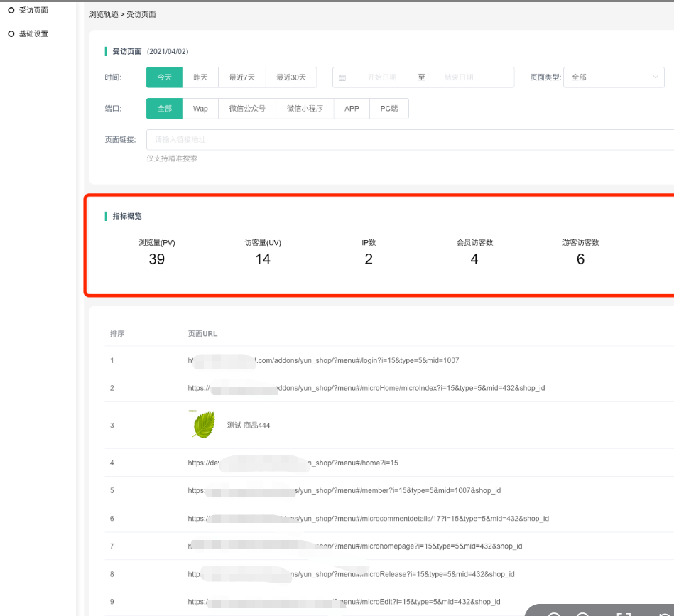Filter by APP port
The image size is (674, 616).
(x=352, y=109)
